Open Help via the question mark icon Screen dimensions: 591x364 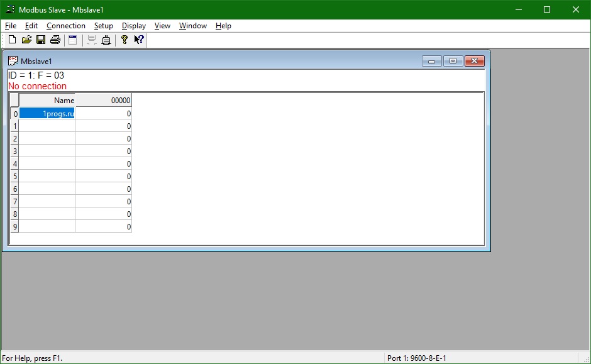(x=123, y=40)
